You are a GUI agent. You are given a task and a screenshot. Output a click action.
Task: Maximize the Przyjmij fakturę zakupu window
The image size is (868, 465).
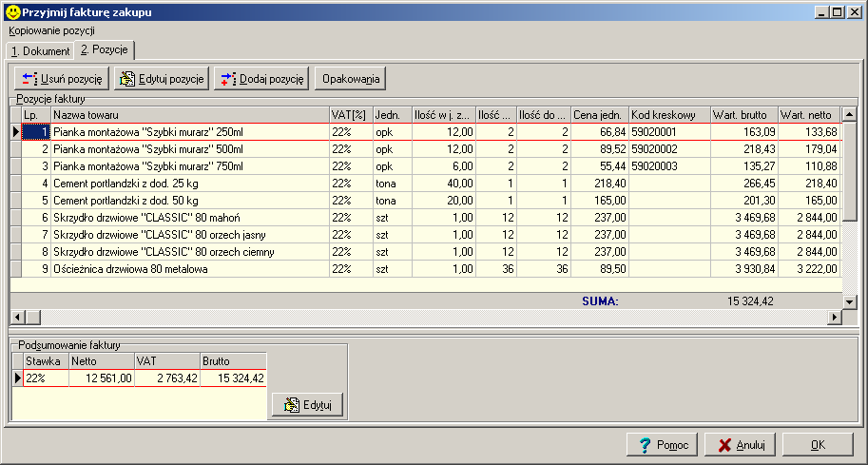(837, 12)
